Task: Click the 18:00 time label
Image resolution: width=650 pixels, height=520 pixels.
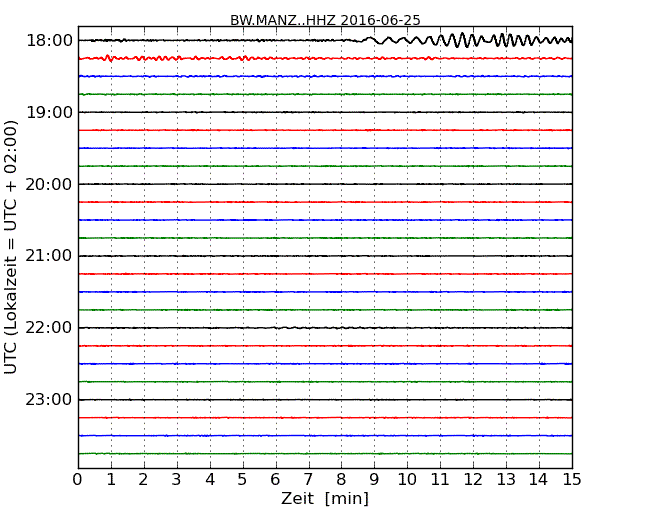Action: [x=49, y=41]
